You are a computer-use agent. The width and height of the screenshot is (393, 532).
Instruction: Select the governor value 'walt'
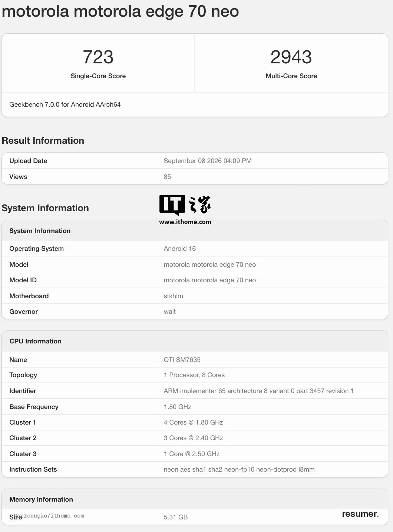[170, 312]
